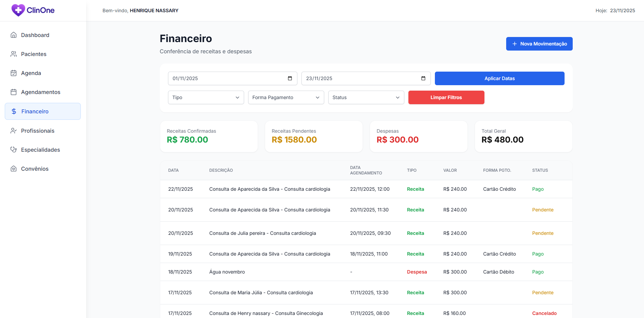Click the Dashboard house icon

point(14,35)
